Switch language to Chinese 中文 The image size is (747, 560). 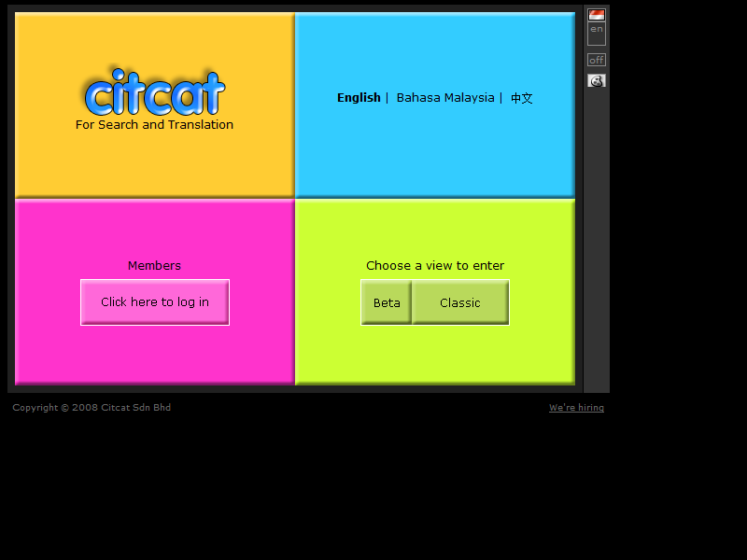point(521,98)
